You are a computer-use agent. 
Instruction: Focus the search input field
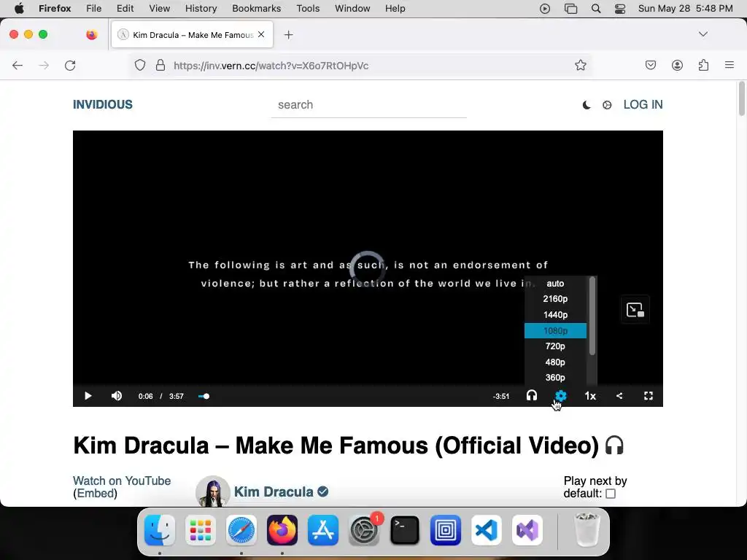pyautogui.click(x=368, y=105)
